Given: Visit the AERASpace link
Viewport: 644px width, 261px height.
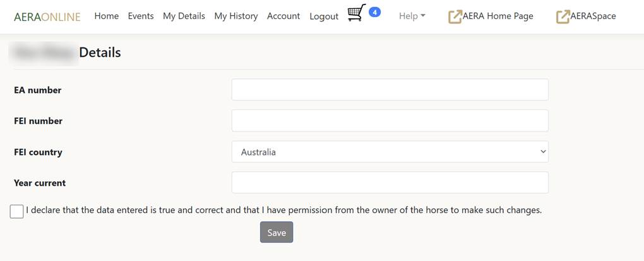Looking at the screenshot, I should coord(593,16).
